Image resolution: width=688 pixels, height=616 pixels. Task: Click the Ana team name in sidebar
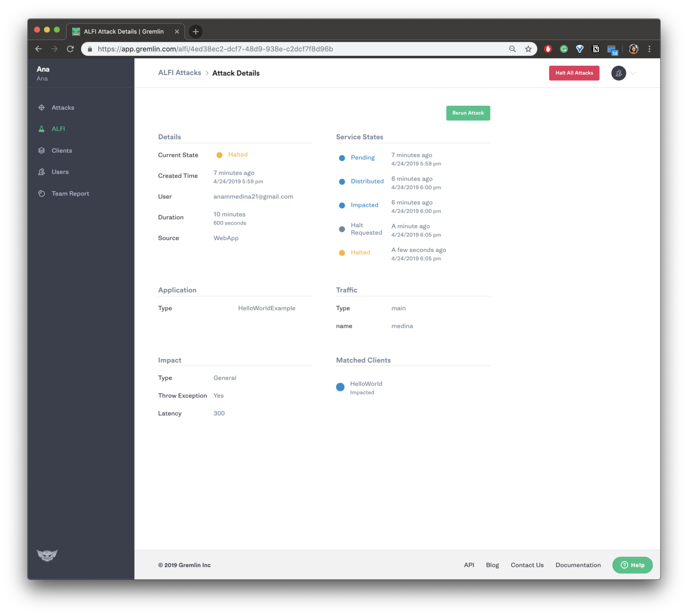coord(43,69)
